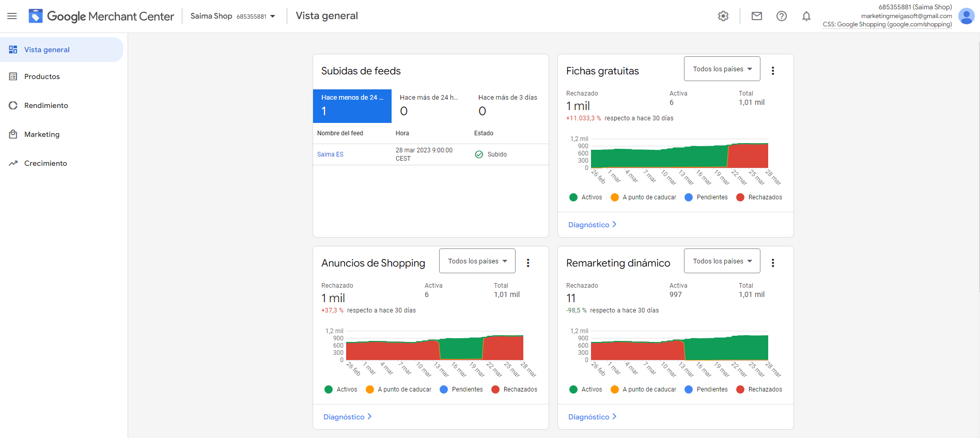
Task: Open Fichas gratuitas more options menu
Action: pyautogui.click(x=773, y=71)
